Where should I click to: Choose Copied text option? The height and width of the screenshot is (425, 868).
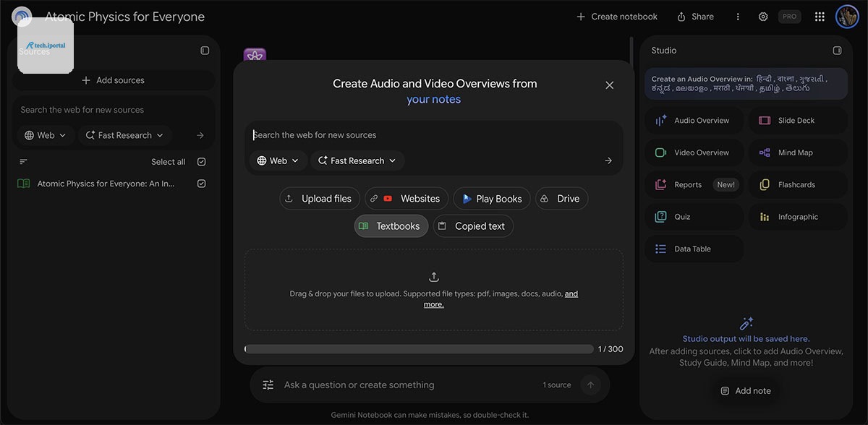[x=473, y=226]
